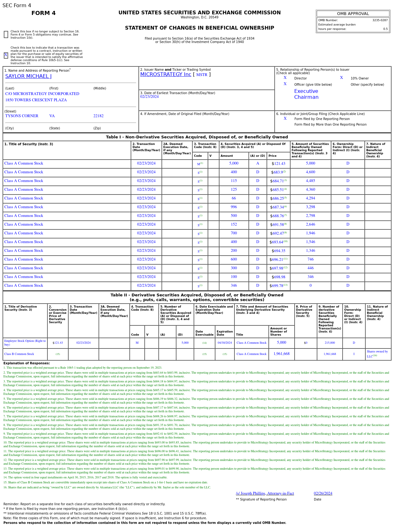Viewport: 394px width, 532px height.
Task: Click C/O MICROSTRATEGY INCORPORATED address line
Action: (x=42, y=94)
